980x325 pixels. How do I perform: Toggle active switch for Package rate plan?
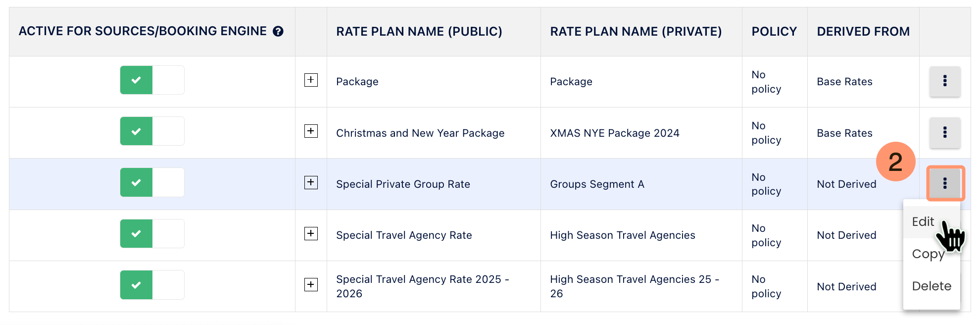(152, 80)
